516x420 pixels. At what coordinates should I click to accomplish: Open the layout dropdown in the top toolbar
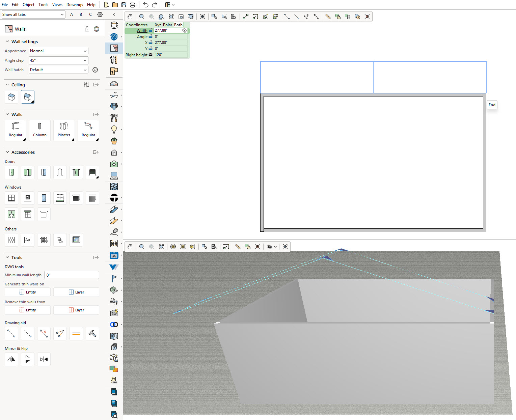pos(170,5)
